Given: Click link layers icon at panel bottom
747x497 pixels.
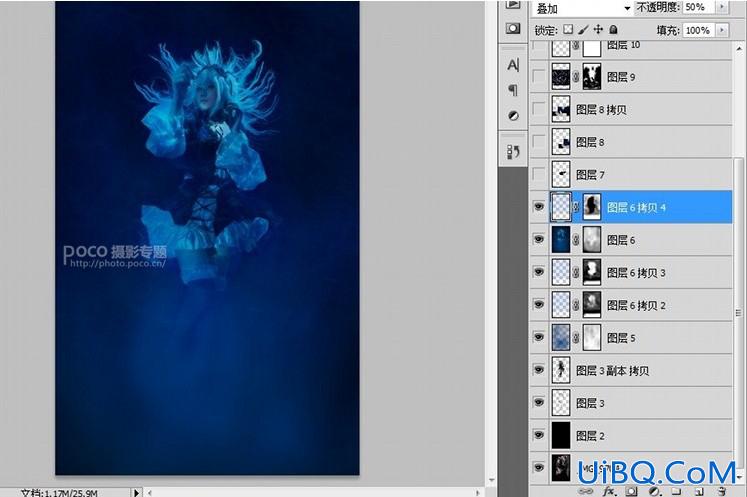Looking at the screenshot, I should point(585,491).
